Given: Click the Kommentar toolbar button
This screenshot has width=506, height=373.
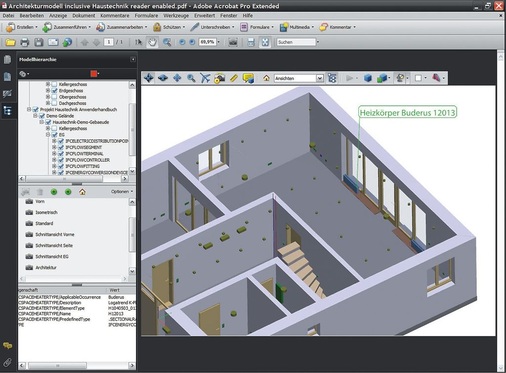Looking at the screenshot, I should (x=337, y=27).
